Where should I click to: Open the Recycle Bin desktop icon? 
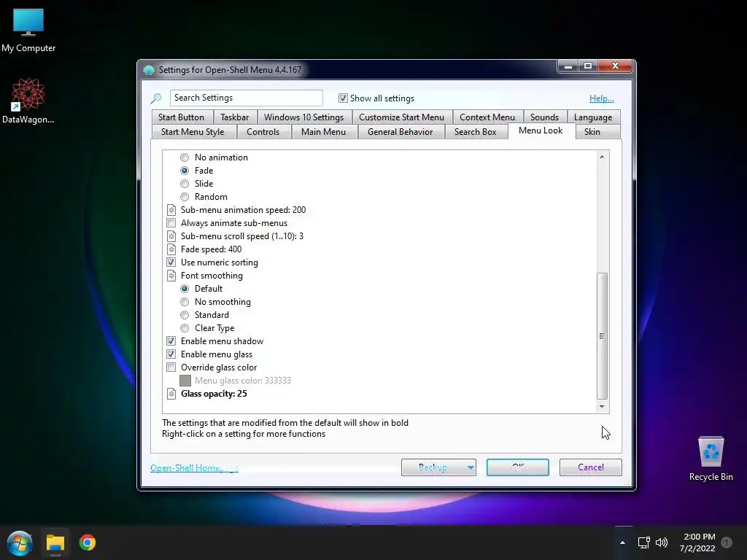711,459
